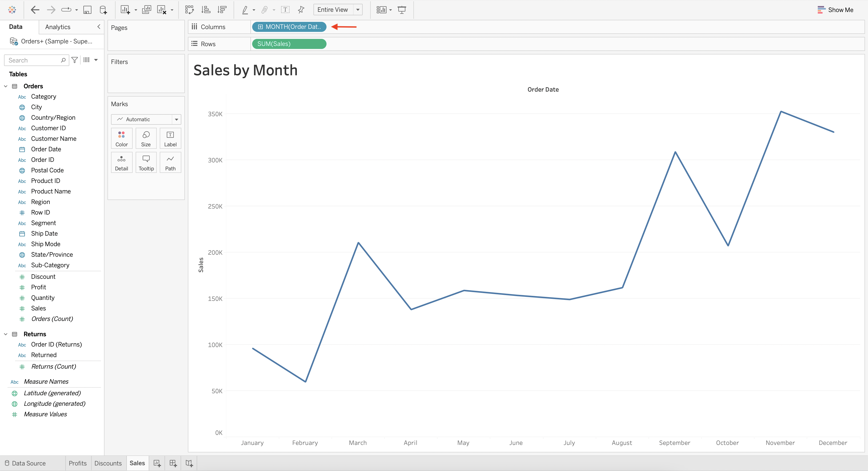Open the Label mark property
Viewport: 868px width, 471px height.
click(170, 138)
